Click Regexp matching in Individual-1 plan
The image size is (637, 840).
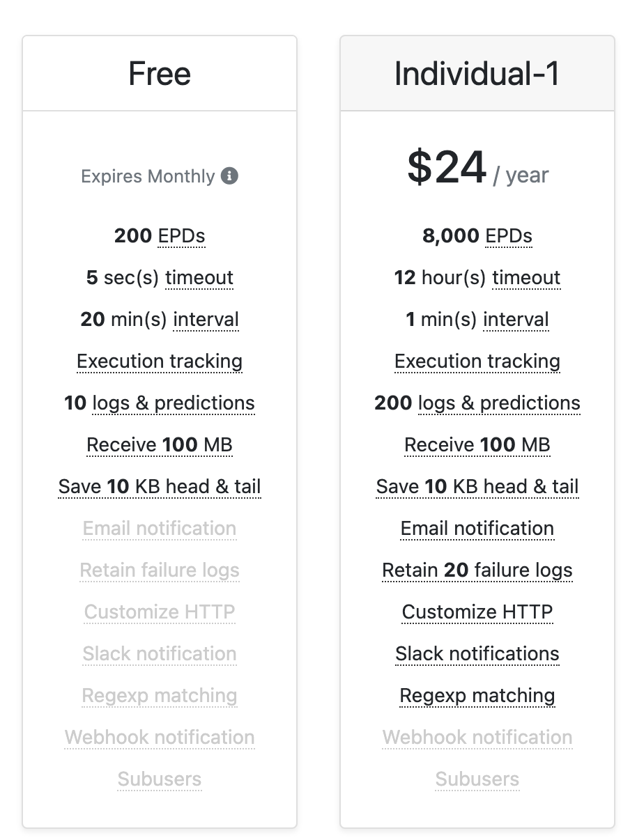477,696
